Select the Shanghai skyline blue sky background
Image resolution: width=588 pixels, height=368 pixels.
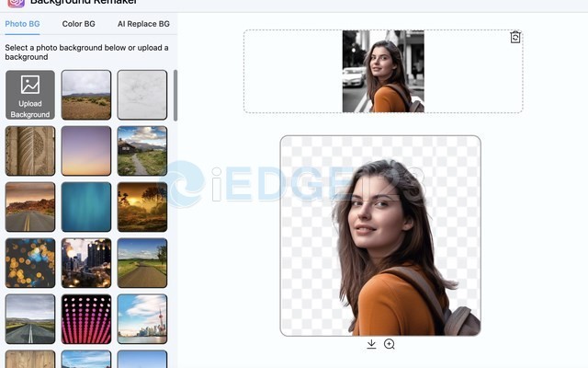click(142, 319)
